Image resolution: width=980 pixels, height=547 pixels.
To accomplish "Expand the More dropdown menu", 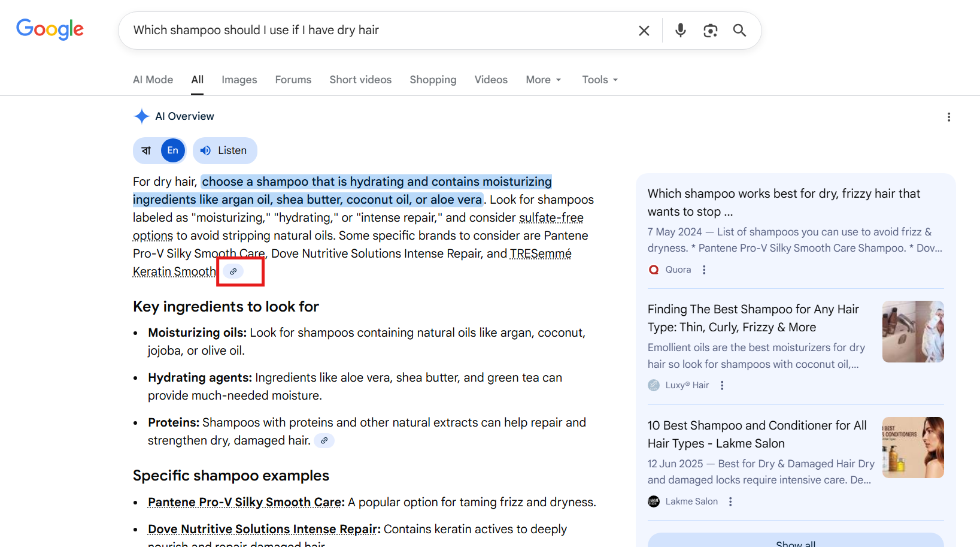I will 544,80.
